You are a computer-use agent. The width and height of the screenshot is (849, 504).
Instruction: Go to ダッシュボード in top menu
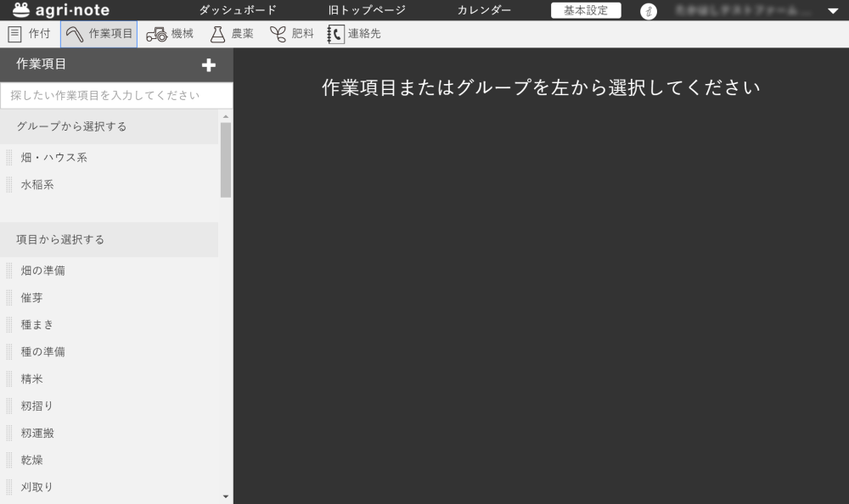point(238,10)
